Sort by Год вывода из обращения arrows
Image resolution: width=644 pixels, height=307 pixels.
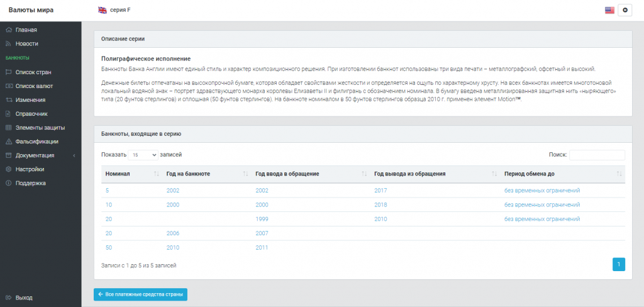pyautogui.click(x=494, y=174)
